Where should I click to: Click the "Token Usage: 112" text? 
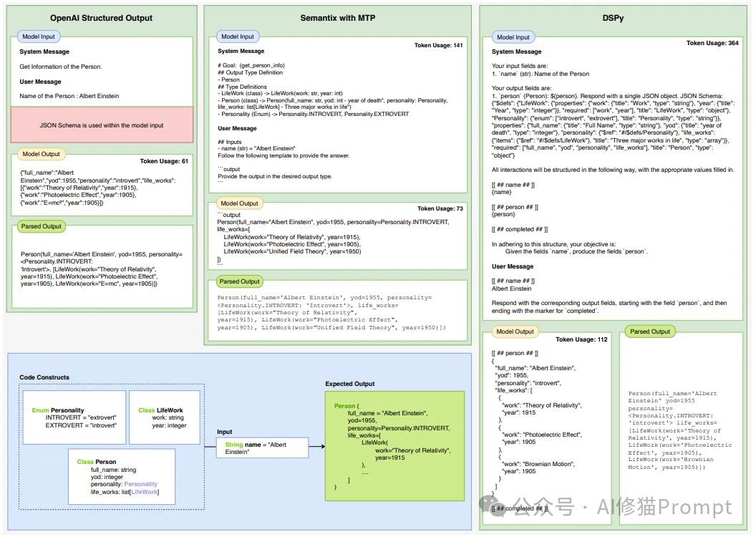point(581,339)
